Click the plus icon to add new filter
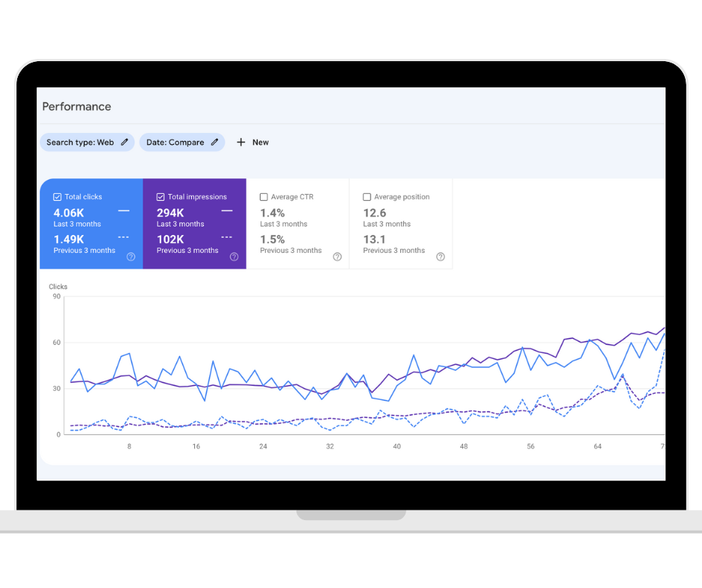 [x=241, y=142]
